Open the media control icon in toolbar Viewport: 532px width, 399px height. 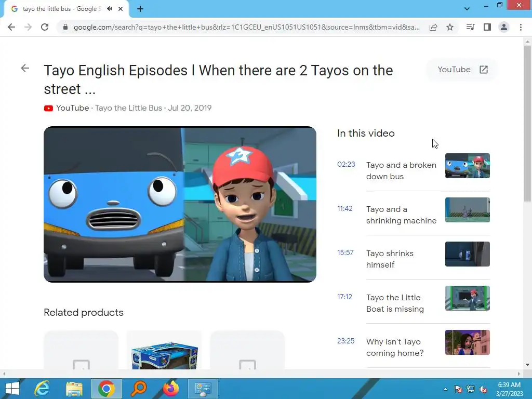[x=470, y=27]
